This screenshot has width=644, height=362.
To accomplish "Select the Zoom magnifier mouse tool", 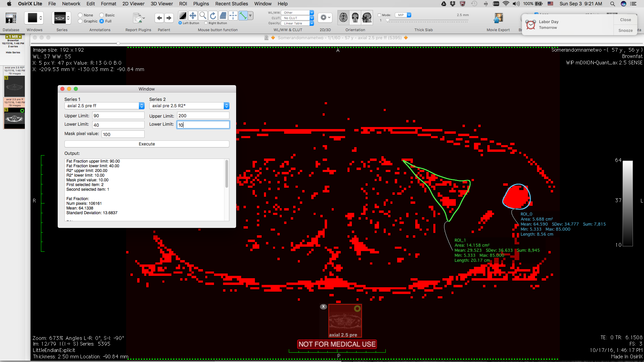I will coord(203,16).
